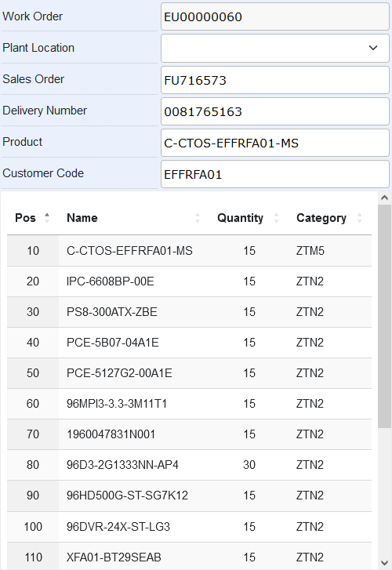Screen dimensions: 392x570
Task: Click the Work Order input field
Action: point(275,16)
